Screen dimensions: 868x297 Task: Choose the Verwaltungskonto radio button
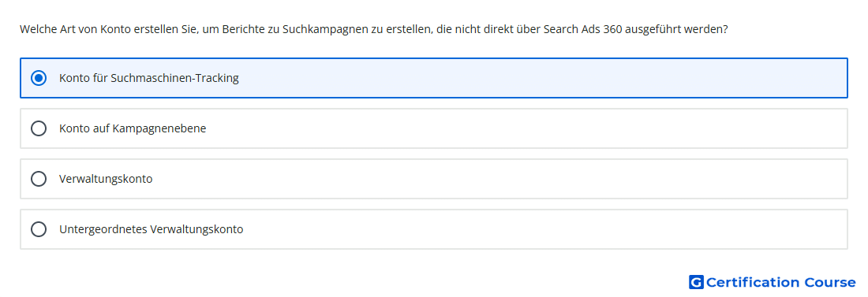tap(39, 179)
